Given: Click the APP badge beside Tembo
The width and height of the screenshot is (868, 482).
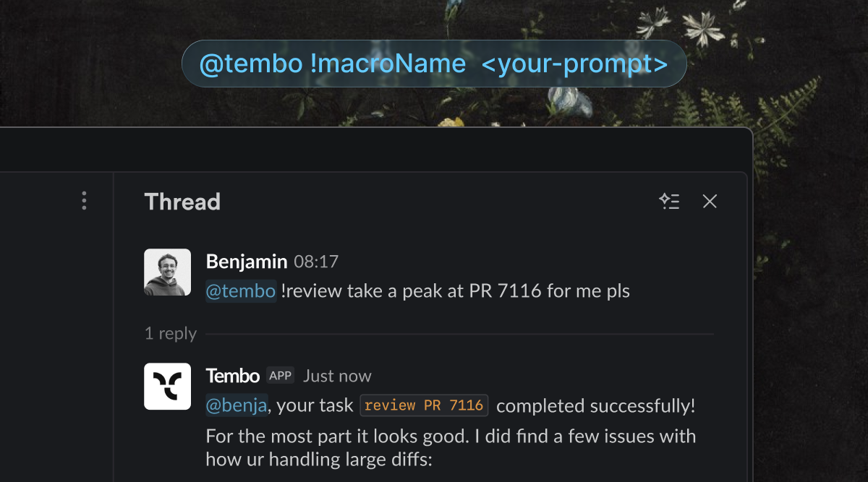Looking at the screenshot, I should click(280, 376).
